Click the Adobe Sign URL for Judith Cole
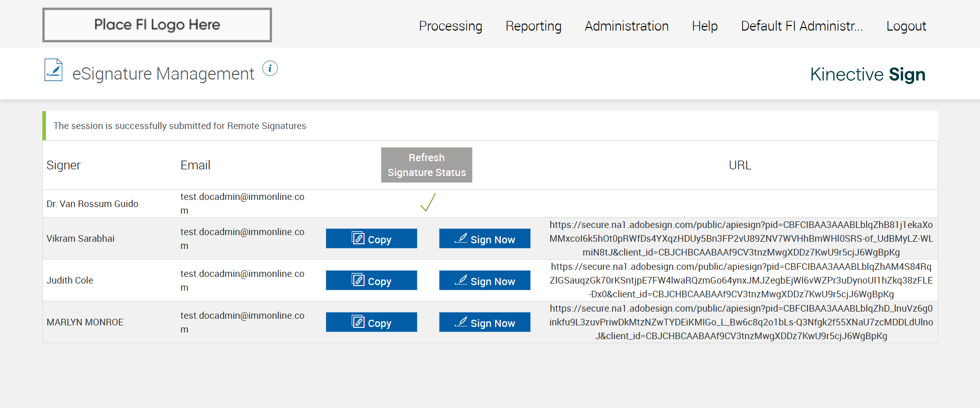The width and height of the screenshot is (980, 408). [x=741, y=280]
